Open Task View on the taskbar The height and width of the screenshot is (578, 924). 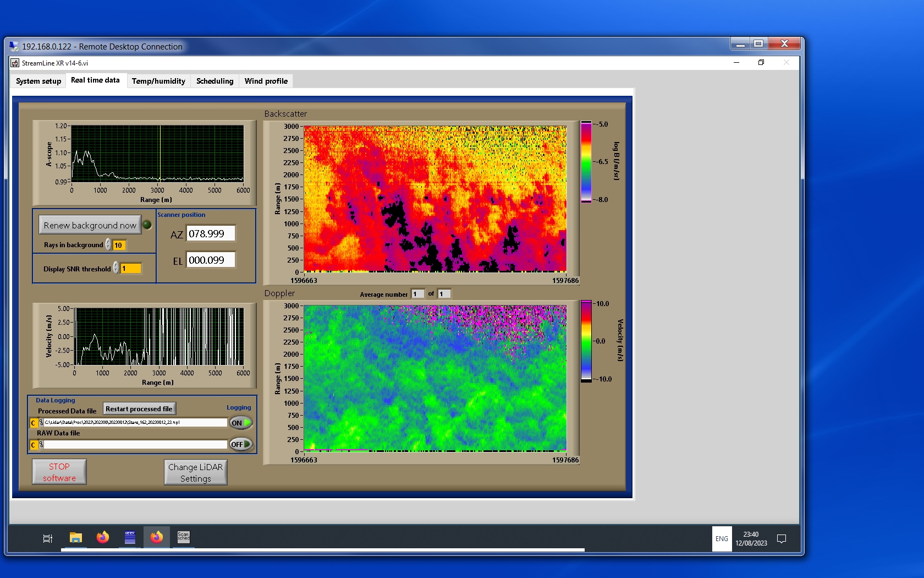coord(48,538)
